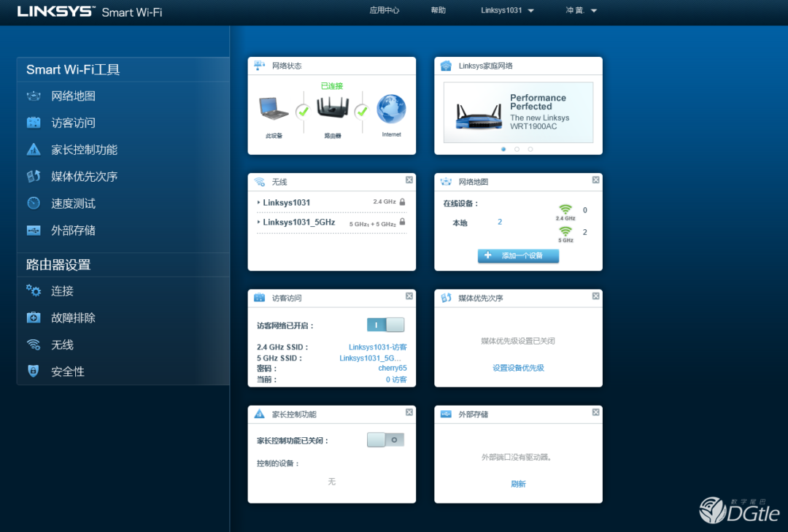Open 外部存储 in the sidebar
This screenshot has height=532, width=788.
[x=73, y=231]
